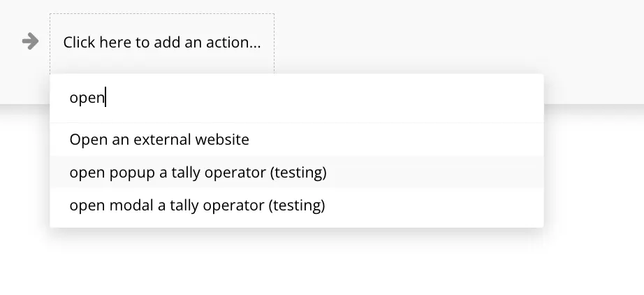Choose 'open popup a tally operator (testing)'
644x295 pixels.
coord(198,172)
